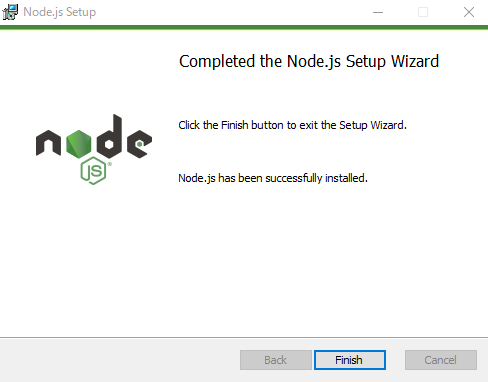Click the dark letter n in node logo
The image size is (488, 382).
click(x=48, y=143)
